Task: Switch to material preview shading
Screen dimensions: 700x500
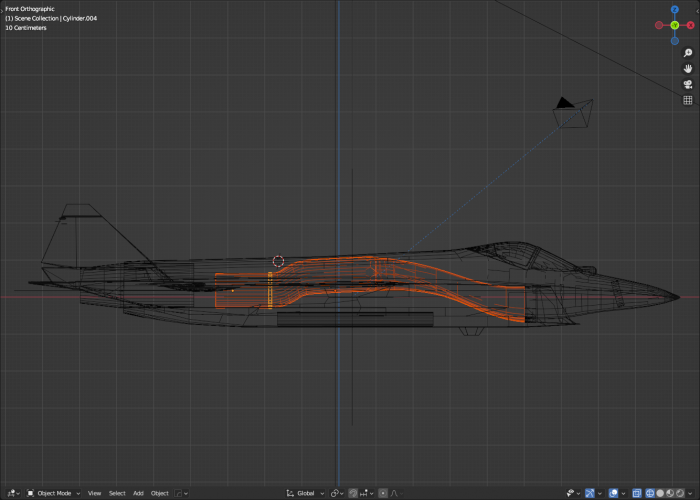Action: pyautogui.click(x=670, y=493)
